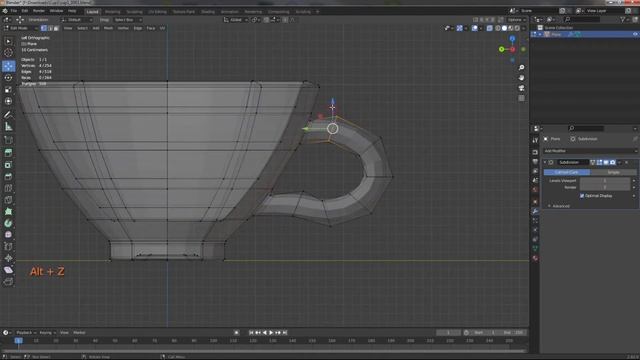Open the Particles properties tab
This screenshot has width=640, height=360.
[535, 220]
